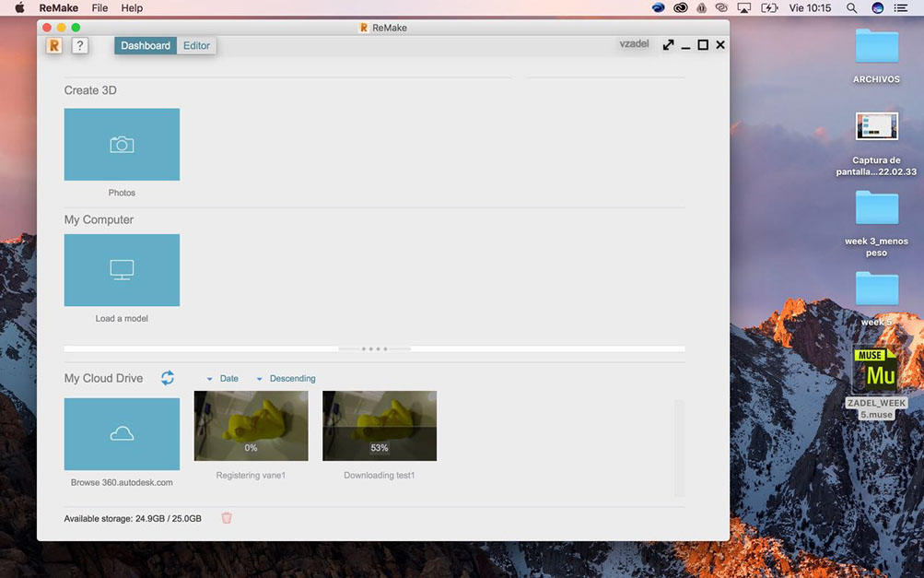Open Siri from the menu bar
This screenshot has height=578, width=924.
(x=877, y=7)
